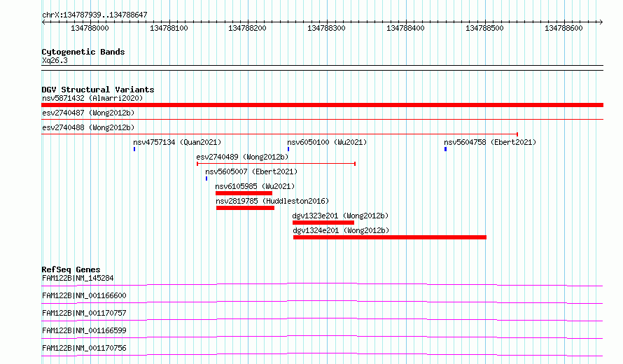Screen dimensions: 623x364
Task: Open the FAM122B|NM_001166599 transcript label
Action: pos(84,330)
